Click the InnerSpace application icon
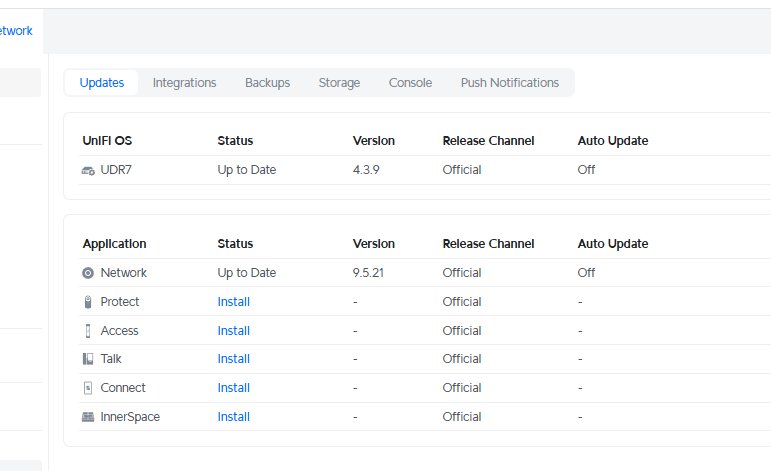Image resolution: width=771 pixels, height=471 pixels. [88, 417]
